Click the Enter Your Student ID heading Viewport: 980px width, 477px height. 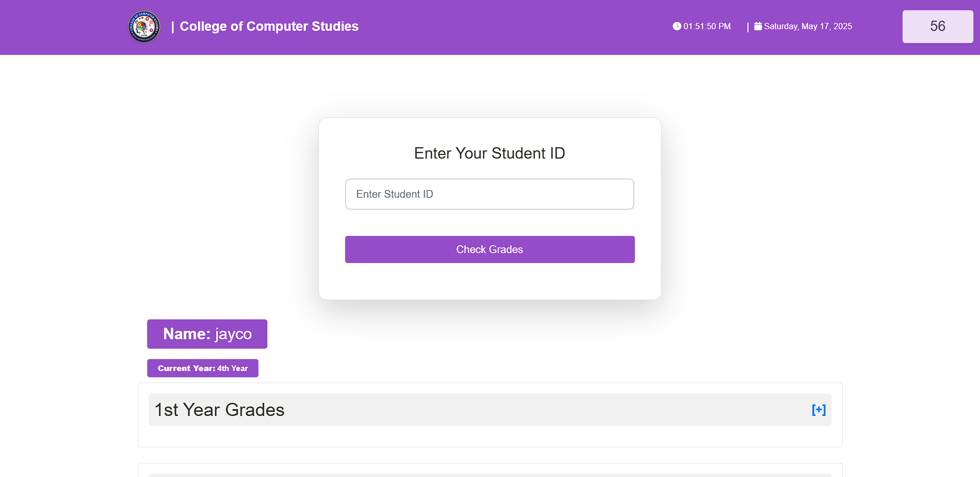pos(489,153)
